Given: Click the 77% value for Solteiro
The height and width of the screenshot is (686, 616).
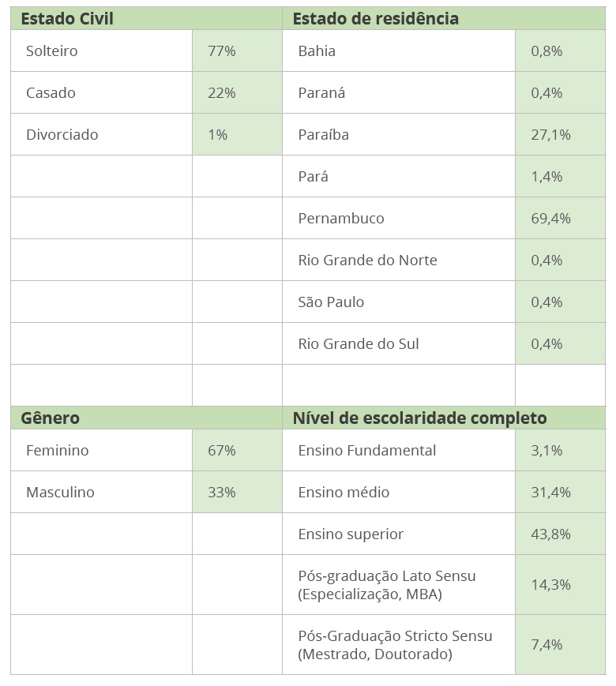Looking at the screenshot, I should (x=222, y=51).
